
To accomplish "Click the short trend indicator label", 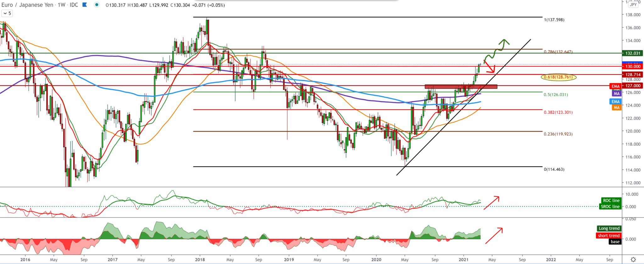I will 608,235.
